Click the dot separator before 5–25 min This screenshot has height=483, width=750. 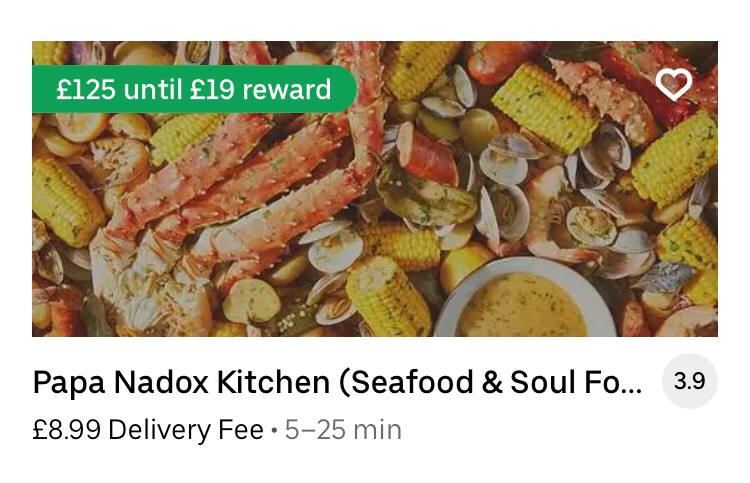[x=274, y=430]
